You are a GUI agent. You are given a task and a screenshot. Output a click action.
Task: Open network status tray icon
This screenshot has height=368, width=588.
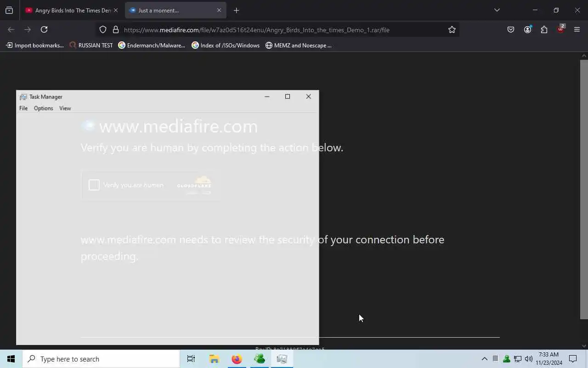tap(518, 359)
